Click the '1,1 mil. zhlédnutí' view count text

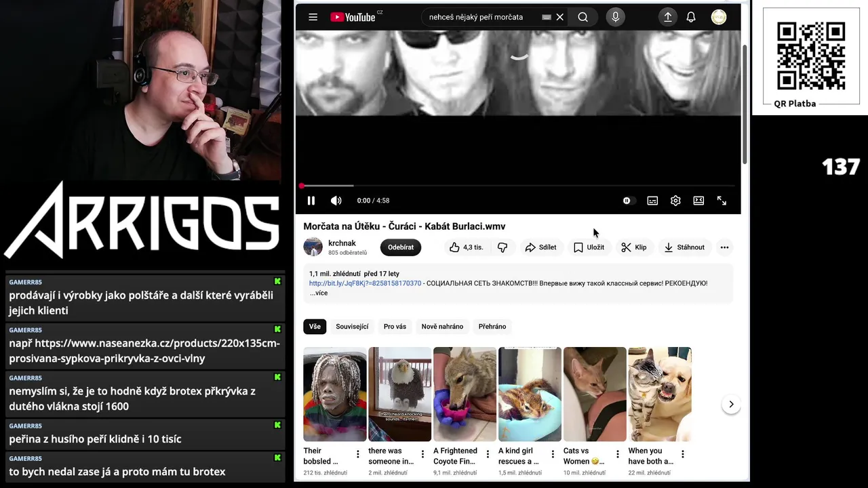click(334, 274)
